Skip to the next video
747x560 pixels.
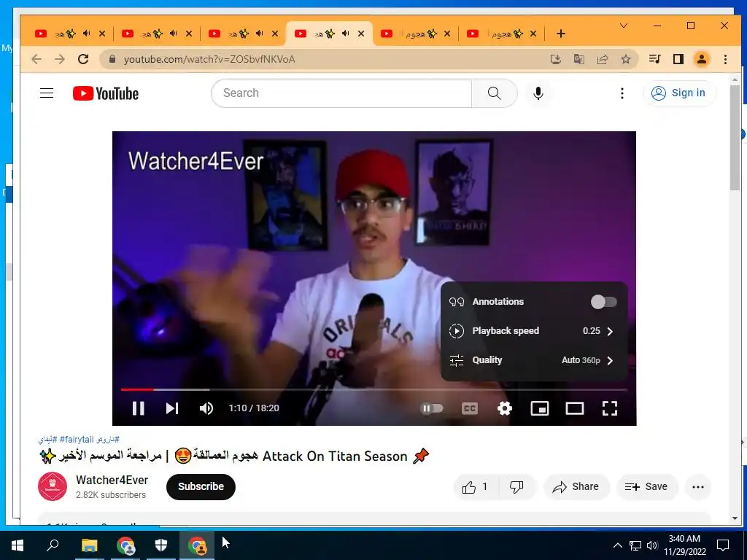tap(172, 408)
